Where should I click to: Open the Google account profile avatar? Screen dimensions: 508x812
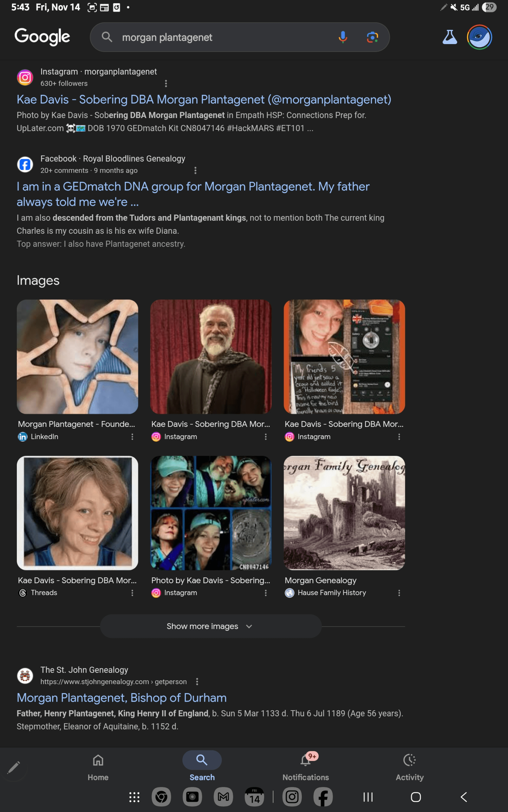[480, 37]
